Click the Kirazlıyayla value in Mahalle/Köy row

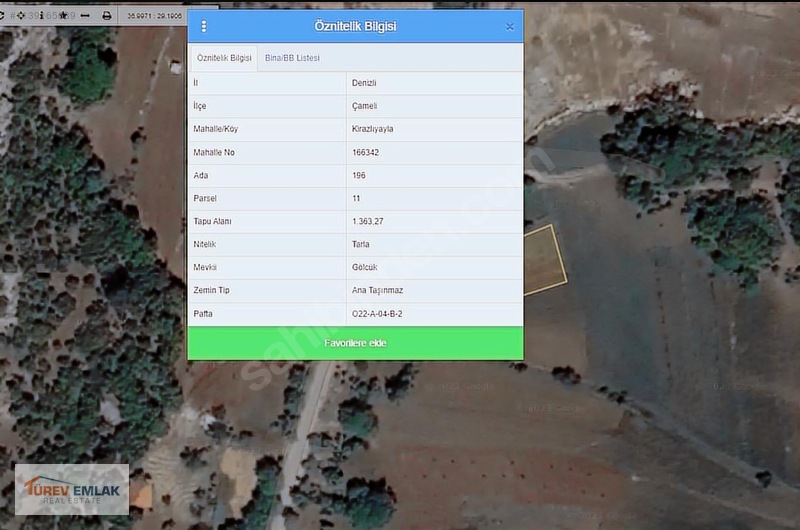coord(374,129)
